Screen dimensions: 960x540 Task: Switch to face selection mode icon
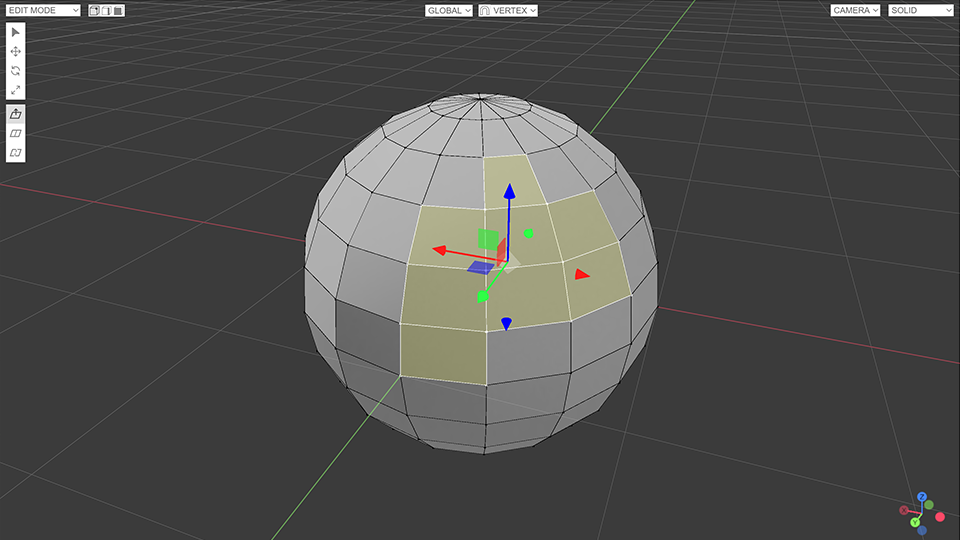[118, 10]
